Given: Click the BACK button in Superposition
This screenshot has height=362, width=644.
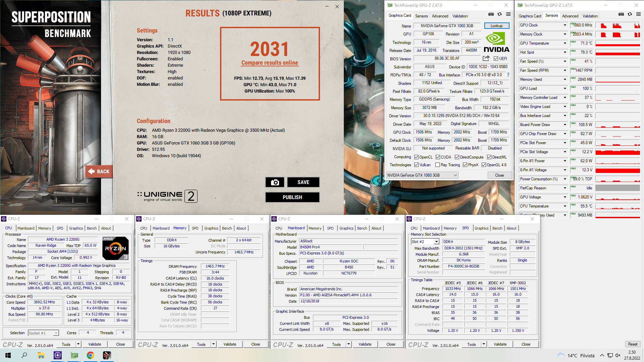Looking at the screenshot, I should 99,172.
